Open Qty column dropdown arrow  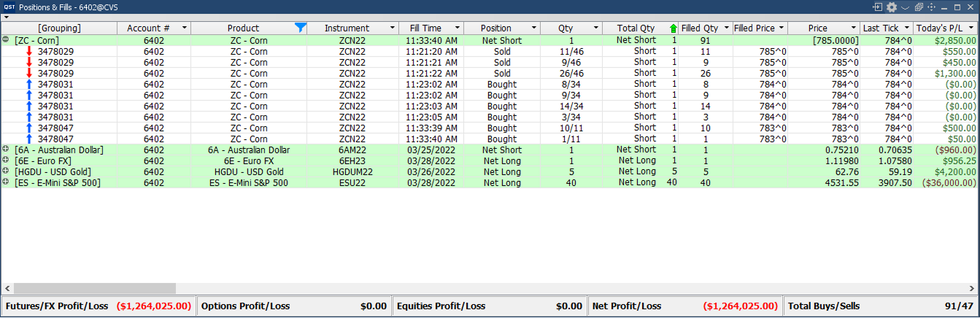point(595,28)
